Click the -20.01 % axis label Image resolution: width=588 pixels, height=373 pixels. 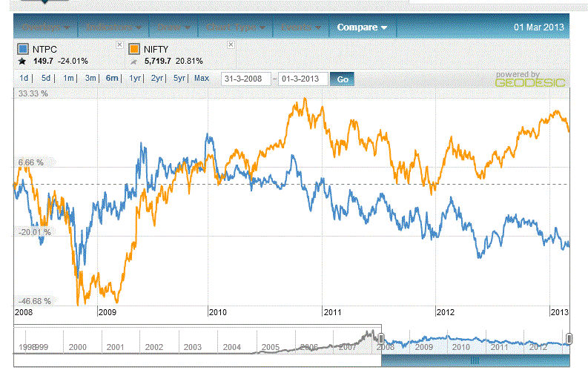[x=35, y=232]
